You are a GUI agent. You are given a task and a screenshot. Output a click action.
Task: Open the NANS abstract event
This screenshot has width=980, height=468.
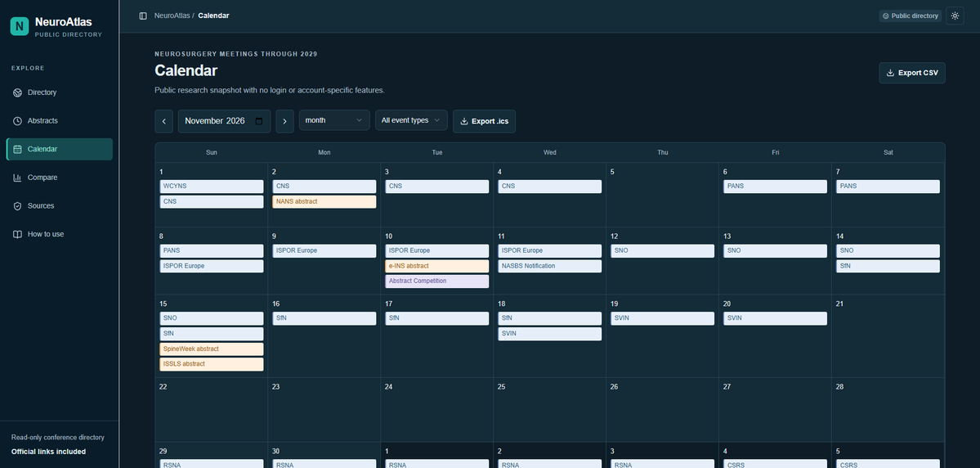tap(324, 201)
